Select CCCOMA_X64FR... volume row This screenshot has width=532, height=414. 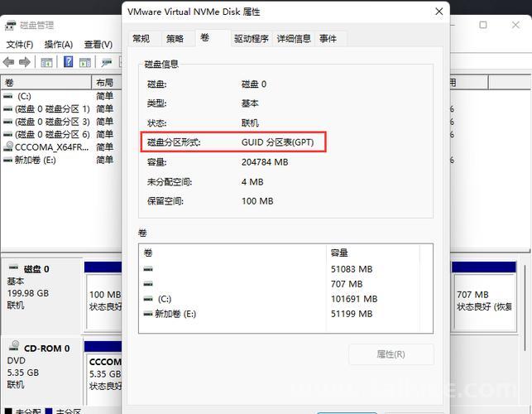[x=61, y=147]
